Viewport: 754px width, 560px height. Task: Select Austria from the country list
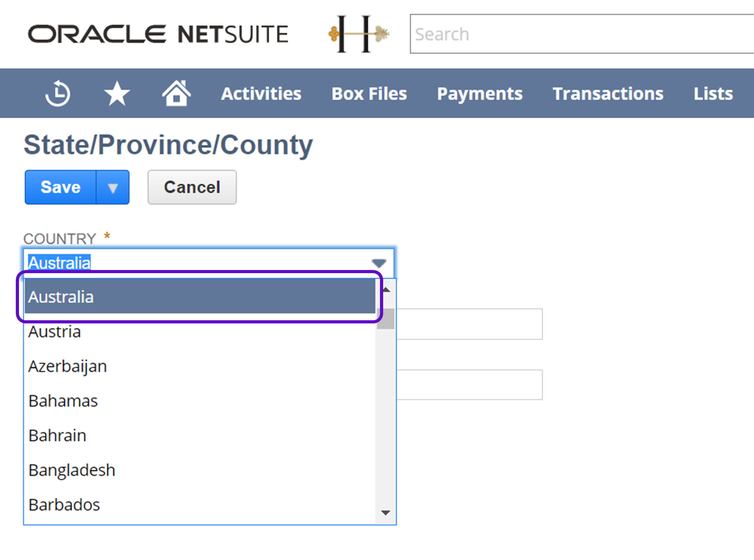(x=55, y=332)
